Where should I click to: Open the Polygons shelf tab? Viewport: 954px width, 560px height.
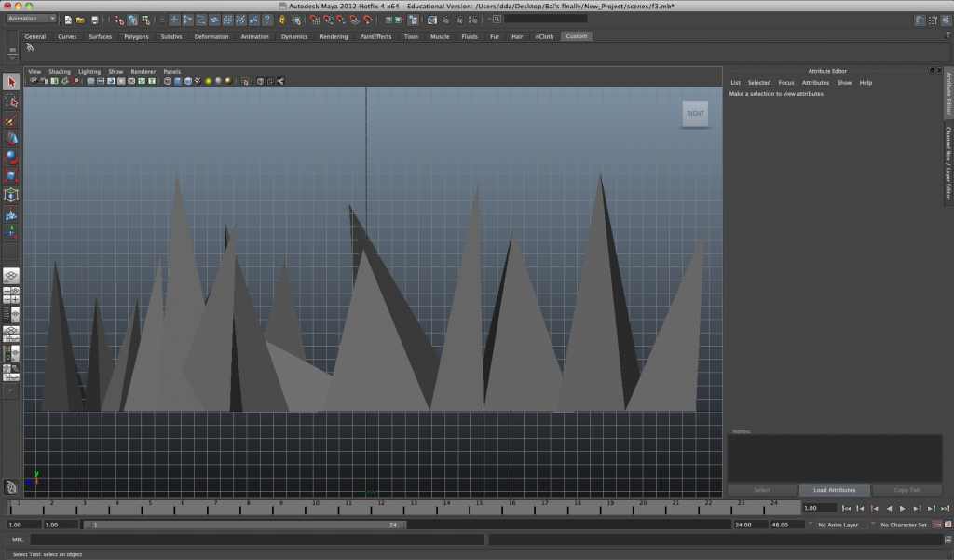point(137,36)
